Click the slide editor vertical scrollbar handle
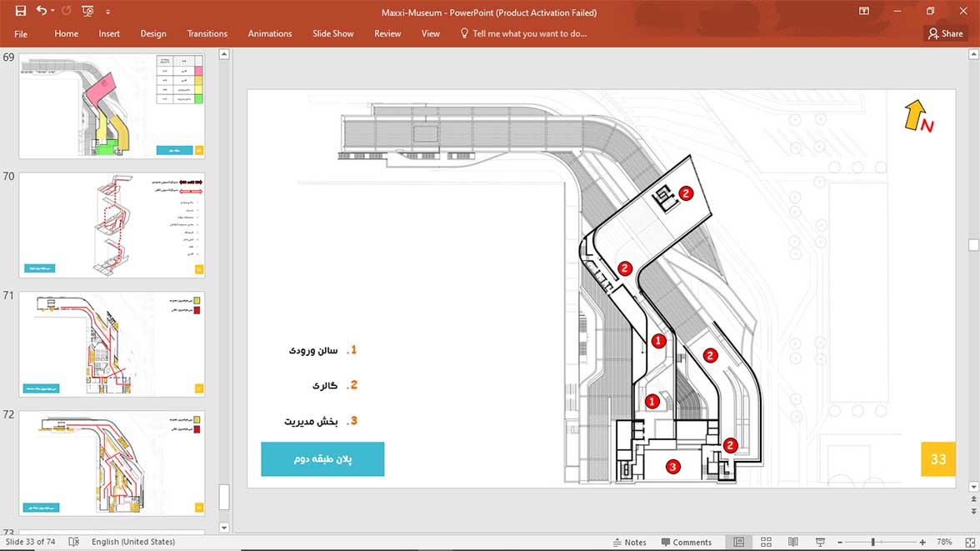 (973, 244)
